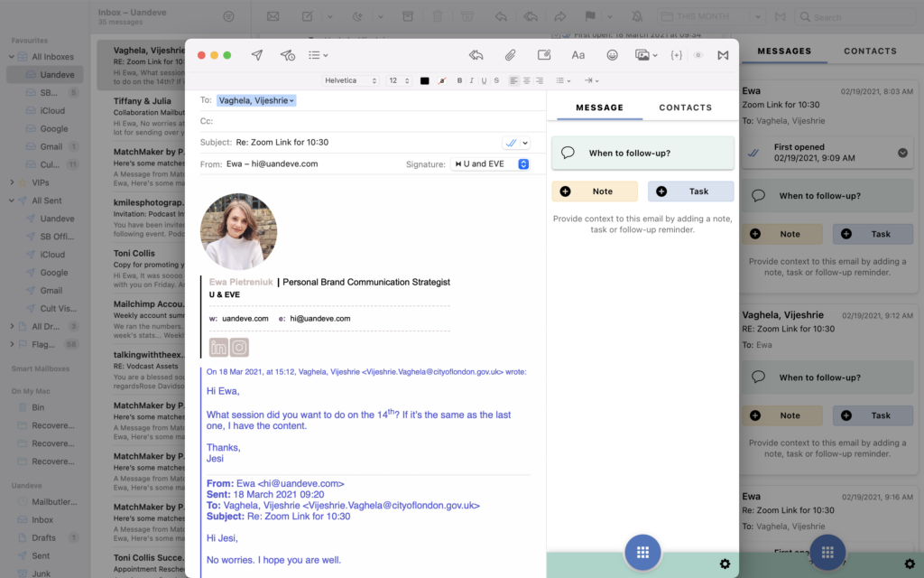
Task: Open the photo browser dropdown
Action: 646,55
